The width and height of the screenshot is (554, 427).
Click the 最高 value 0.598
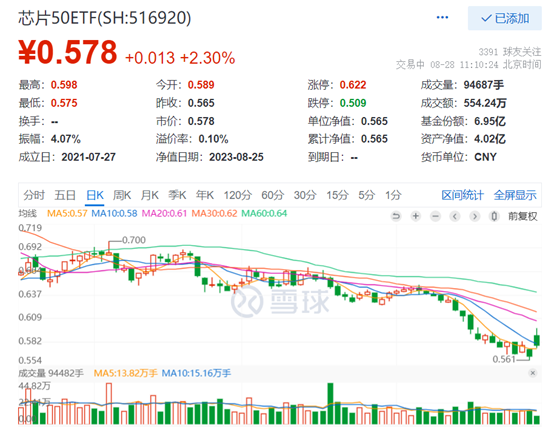click(64, 85)
